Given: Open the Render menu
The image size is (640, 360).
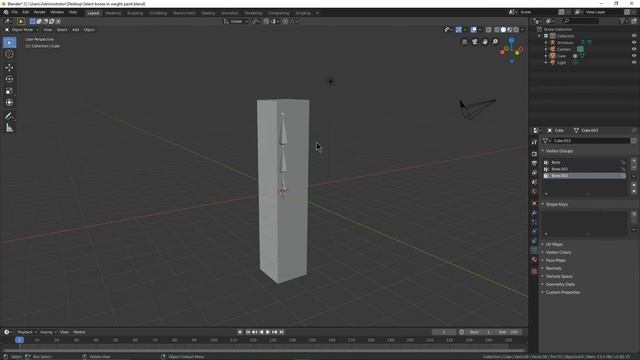Looking at the screenshot, I should click(x=40, y=12).
